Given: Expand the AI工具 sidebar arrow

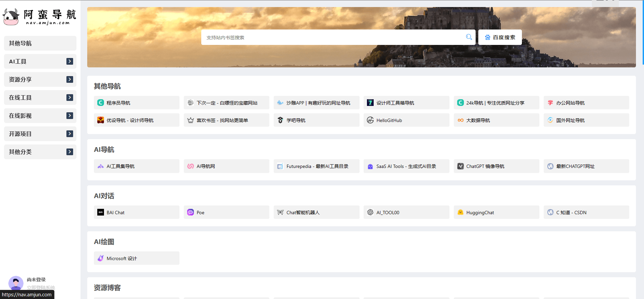Looking at the screenshot, I should coord(70,61).
